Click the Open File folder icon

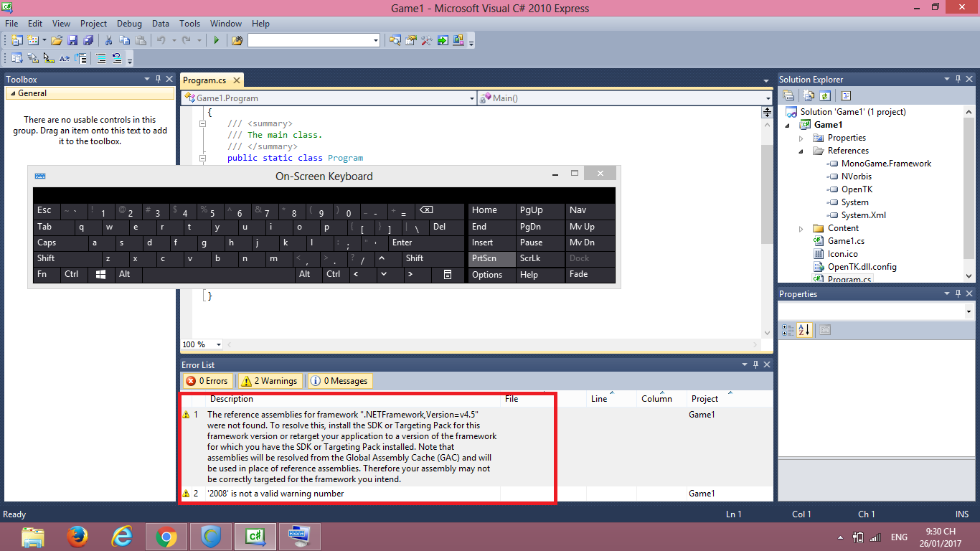(56, 41)
